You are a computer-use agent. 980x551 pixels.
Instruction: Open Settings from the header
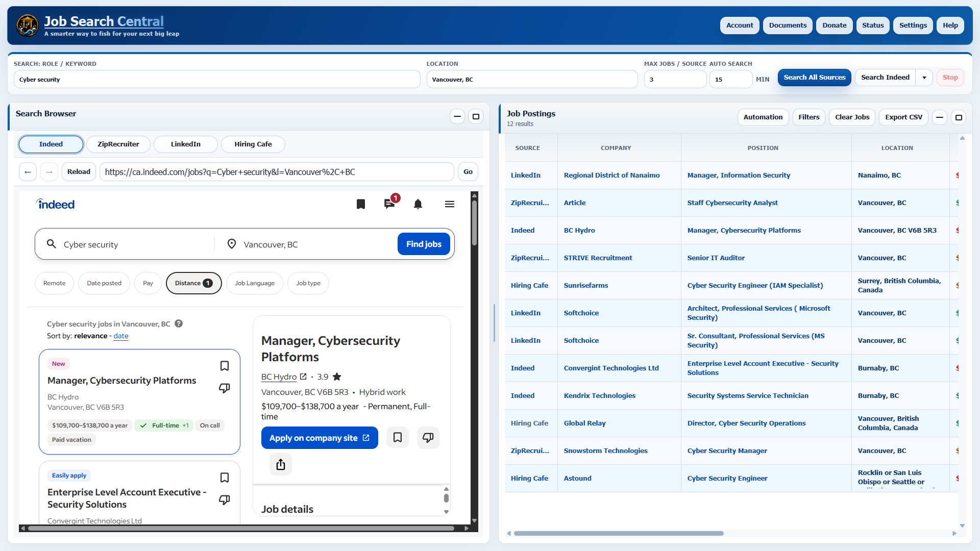(913, 26)
